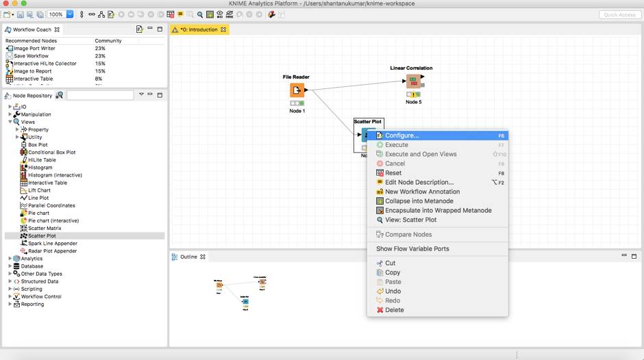Expand the Scripting category
The width and height of the screenshot is (644, 360).
10,289
